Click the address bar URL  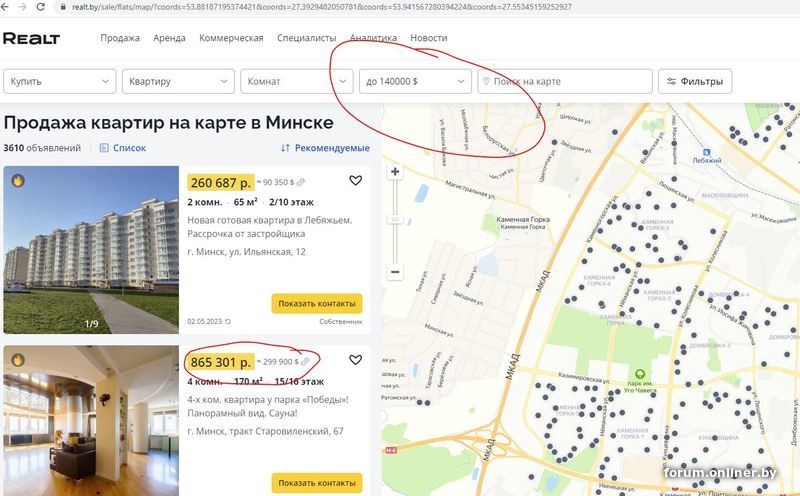[321, 7]
